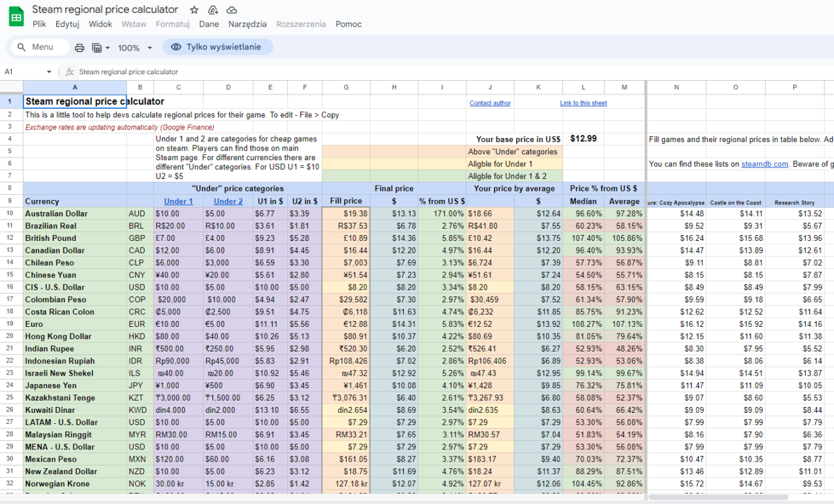Click the 'Castle on the Coast' header cell
Screen dimensions: 834x504
(736, 202)
